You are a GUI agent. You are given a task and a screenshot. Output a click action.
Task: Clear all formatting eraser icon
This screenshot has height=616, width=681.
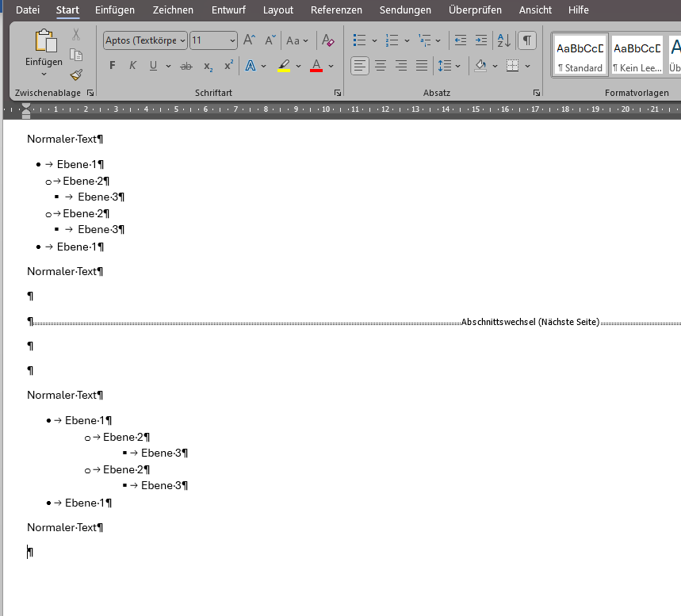pyautogui.click(x=328, y=40)
